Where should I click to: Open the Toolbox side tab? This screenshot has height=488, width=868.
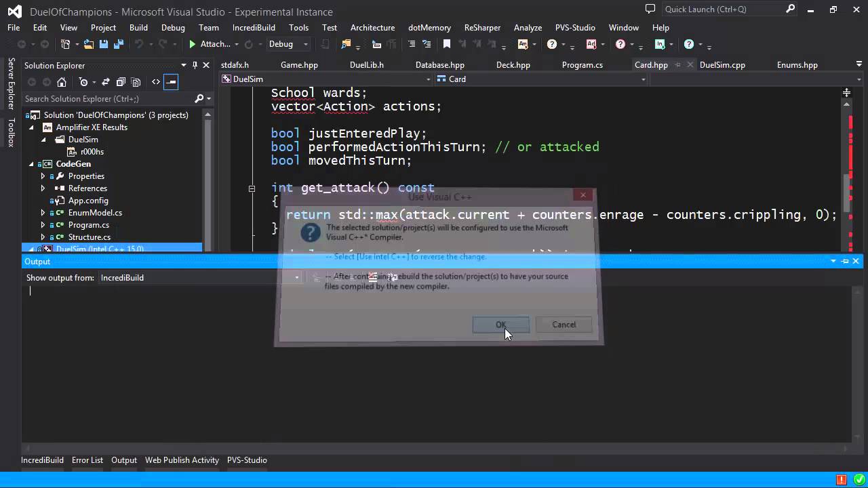click(11, 132)
